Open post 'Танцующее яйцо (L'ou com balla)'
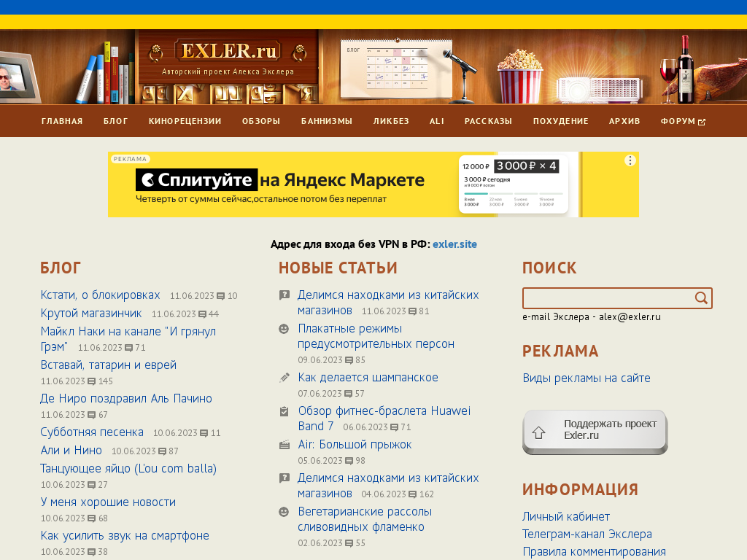This screenshot has height=560, width=747. [x=128, y=469]
